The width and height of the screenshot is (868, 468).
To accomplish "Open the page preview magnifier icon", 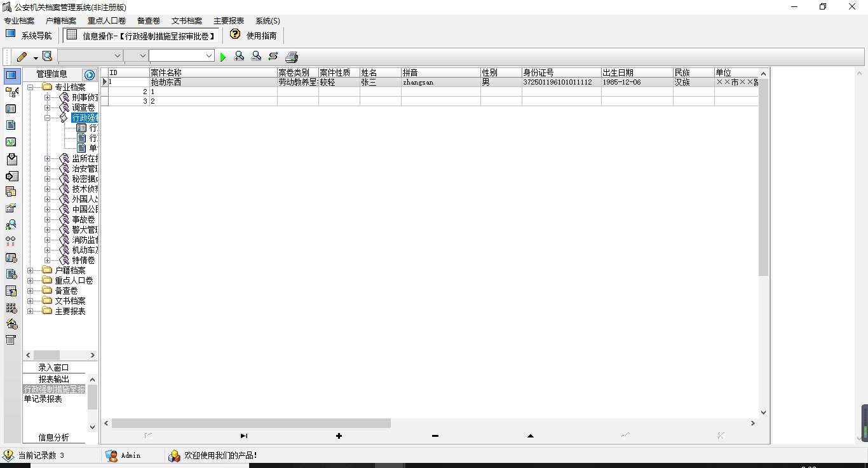I will tap(48, 56).
